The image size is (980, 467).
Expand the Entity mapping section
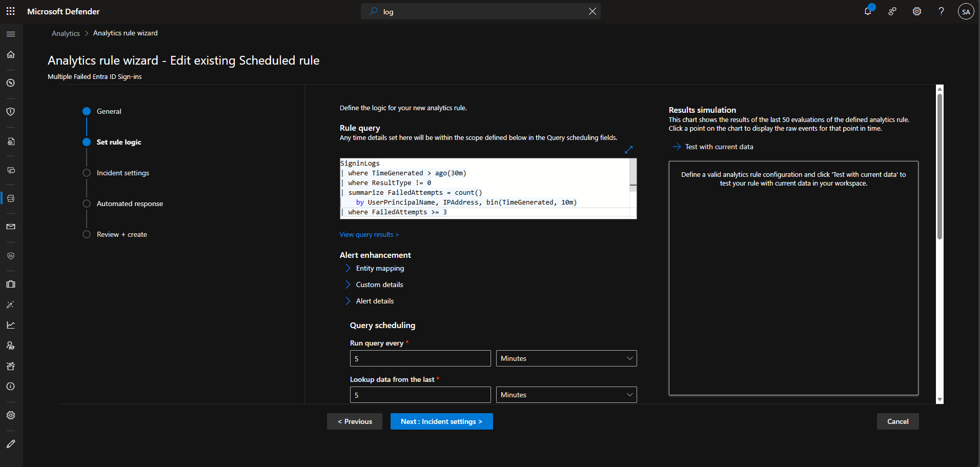coord(379,268)
